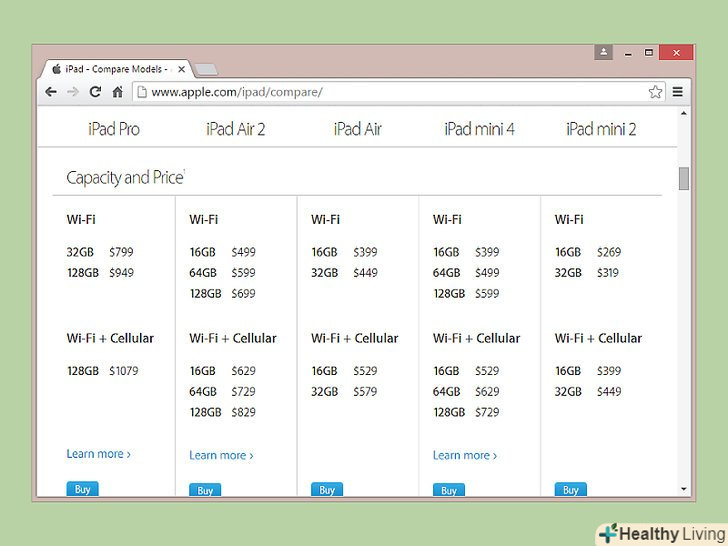Click the browser forward arrow

pyautogui.click(x=73, y=92)
